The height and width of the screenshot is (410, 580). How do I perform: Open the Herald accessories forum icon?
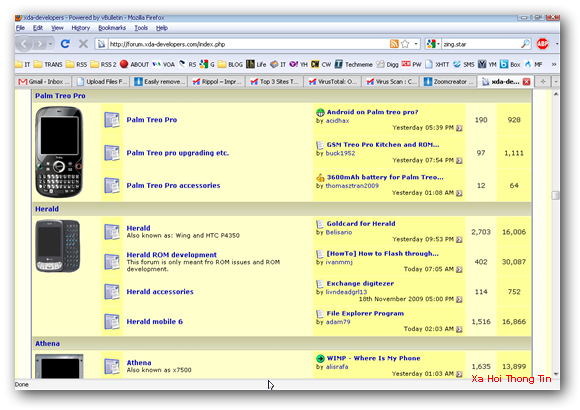[x=112, y=292]
